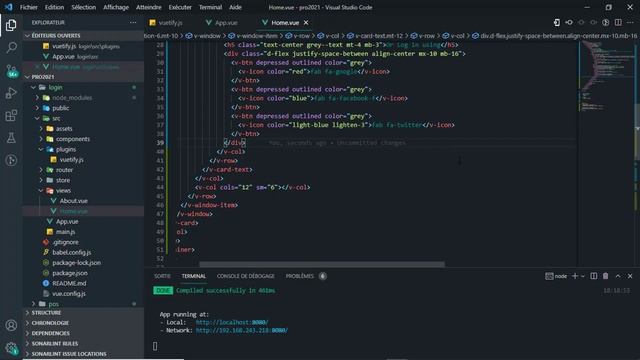Close the Home.vue editor tab
This screenshot has height=360, width=640.
(x=306, y=22)
